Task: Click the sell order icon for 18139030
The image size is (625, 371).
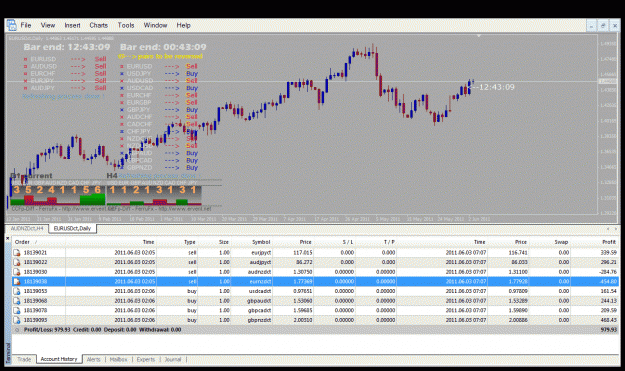Action: pyautogui.click(x=17, y=272)
